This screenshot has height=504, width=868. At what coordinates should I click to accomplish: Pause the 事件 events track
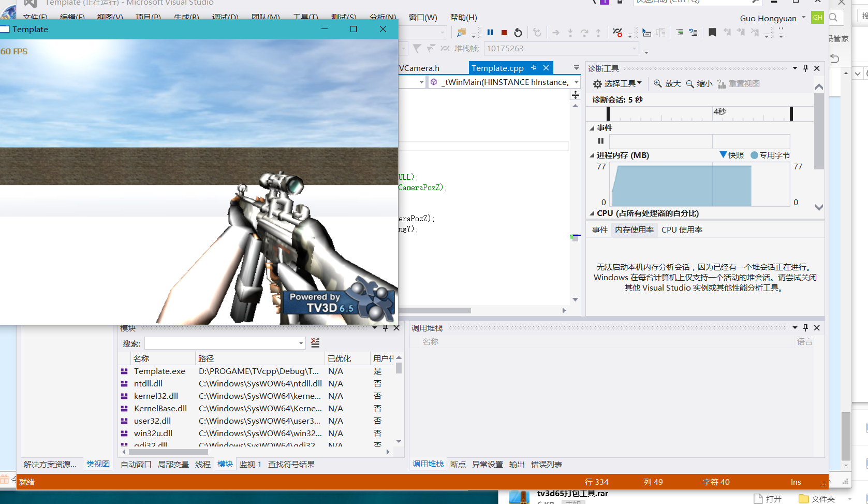[x=601, y=141]
